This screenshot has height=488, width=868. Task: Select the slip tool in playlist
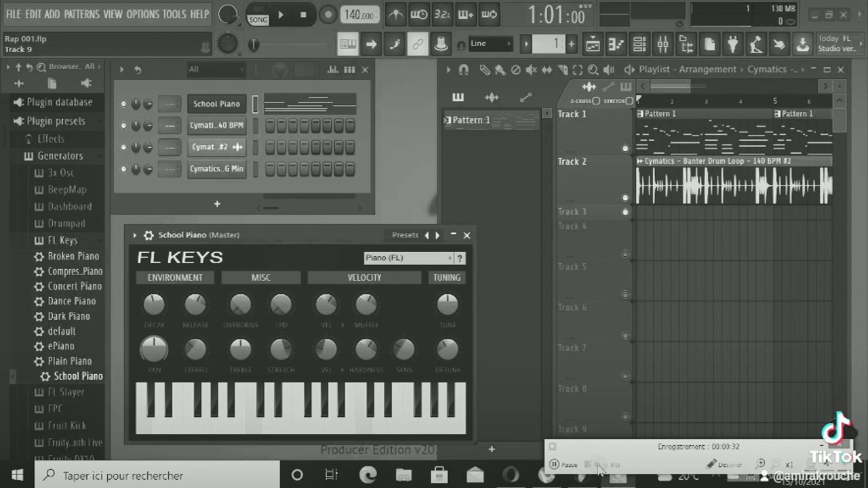[x=547, y=69]
